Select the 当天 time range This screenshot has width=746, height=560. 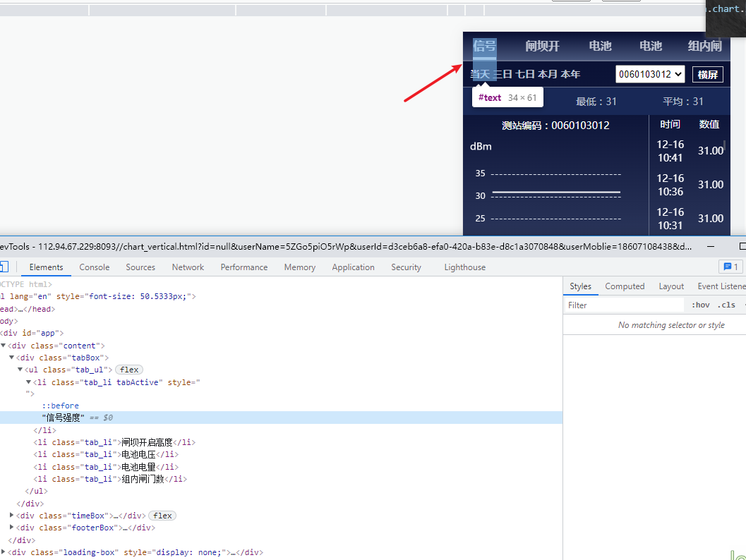(x=480, y=74)
